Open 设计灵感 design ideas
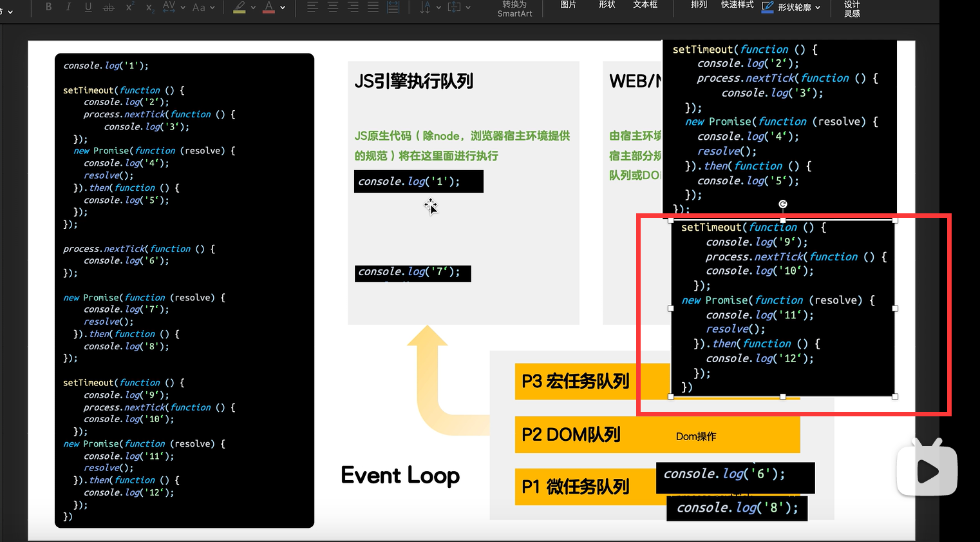 [x=852, y=8]
